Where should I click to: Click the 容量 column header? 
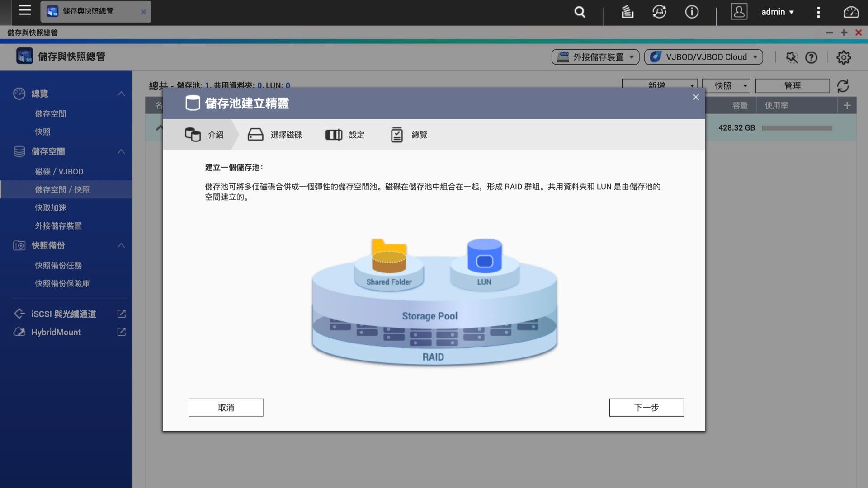[x=740, y=105]
